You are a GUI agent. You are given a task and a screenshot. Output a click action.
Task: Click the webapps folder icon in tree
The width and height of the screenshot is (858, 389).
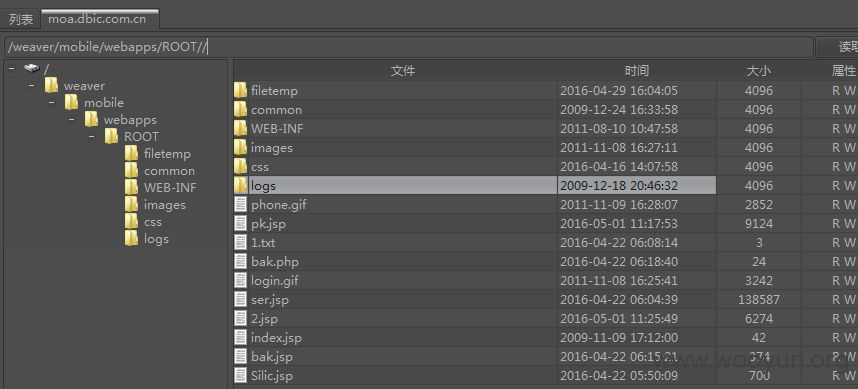[x=91, y=119]
